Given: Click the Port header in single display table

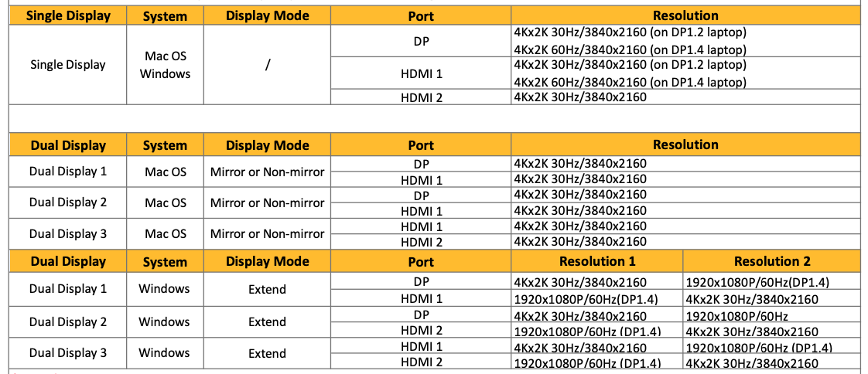Looking at the screenshot, I should (x=421, y=16).
